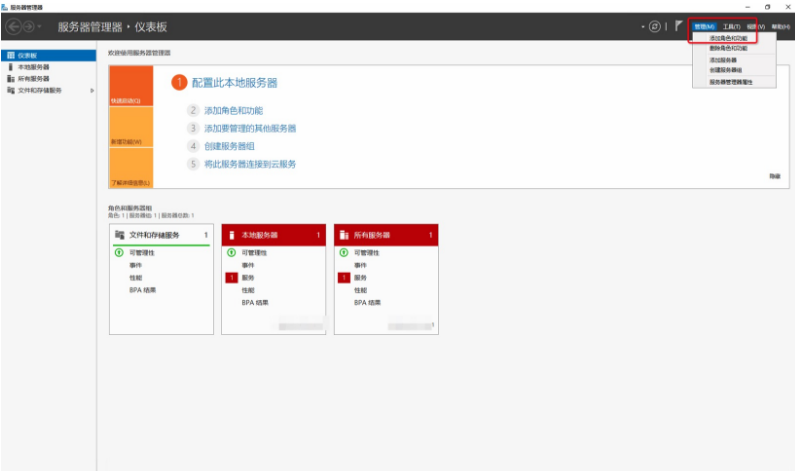Click the 隐藏 button on welcome panel
This screenshot has width=795, height=471.
pos(774,176)
